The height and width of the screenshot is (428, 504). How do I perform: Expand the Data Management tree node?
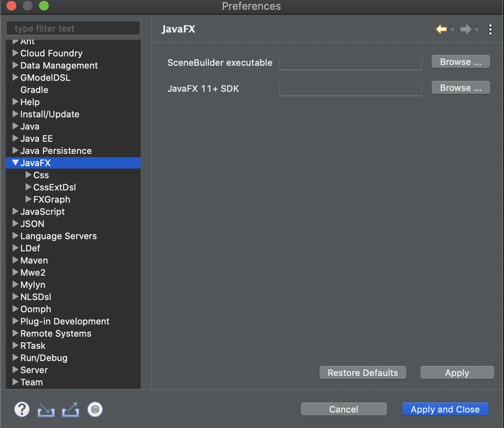tap(15, 65)
